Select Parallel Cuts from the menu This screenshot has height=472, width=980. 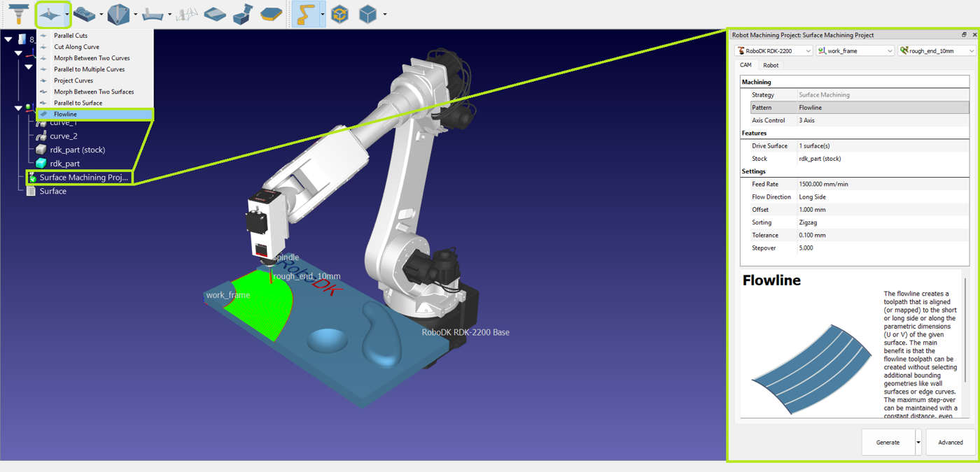click(x=71, y=36)
